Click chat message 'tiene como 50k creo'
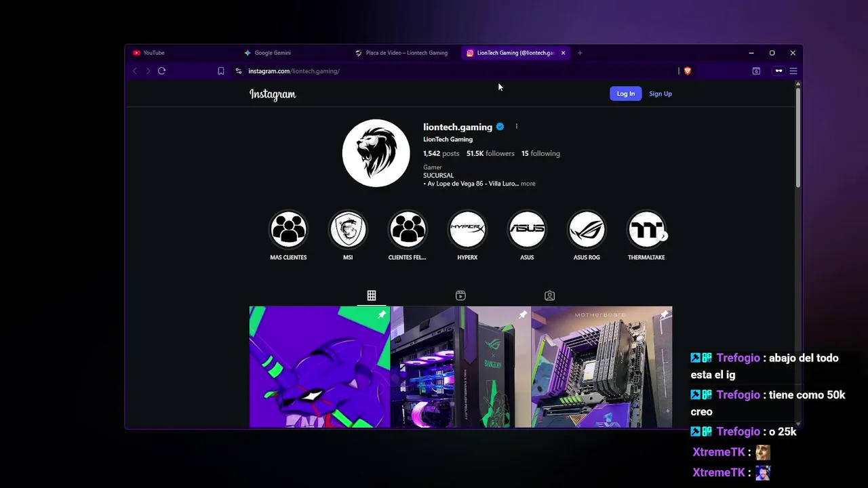Image resolution: width=868 pixels, height=488 pixels. pyautogui.click(x=768, y=403)
